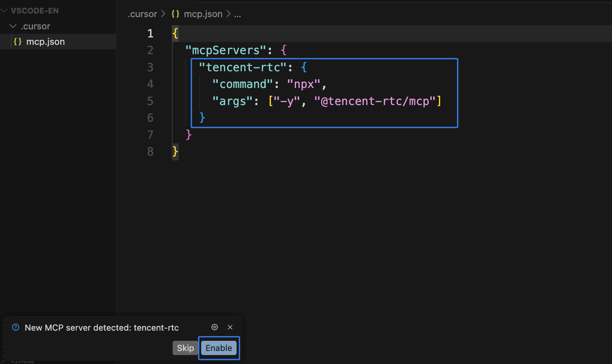The width and height of the screenshot is (612, 364).
Task: Open the breadcrumb ellipsis symbol segment
Action: pyautogui.click(x=237, y=14)
